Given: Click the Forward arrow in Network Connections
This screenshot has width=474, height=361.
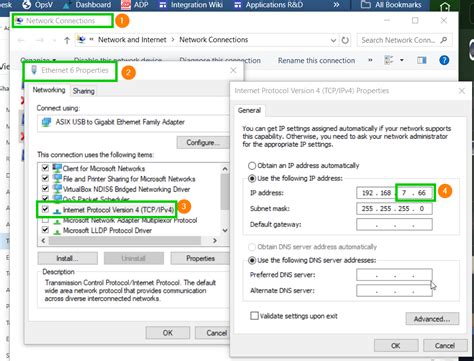Looking at the screenshot, I should 40,40.
